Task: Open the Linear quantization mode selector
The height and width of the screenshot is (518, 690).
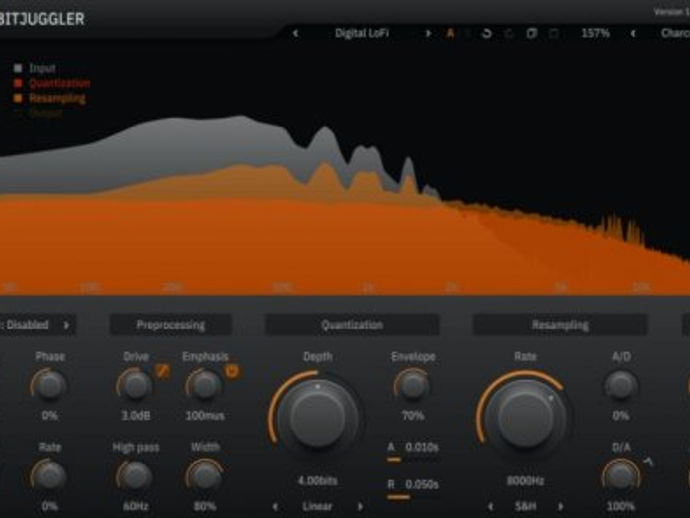Action: tap(317, 507)
